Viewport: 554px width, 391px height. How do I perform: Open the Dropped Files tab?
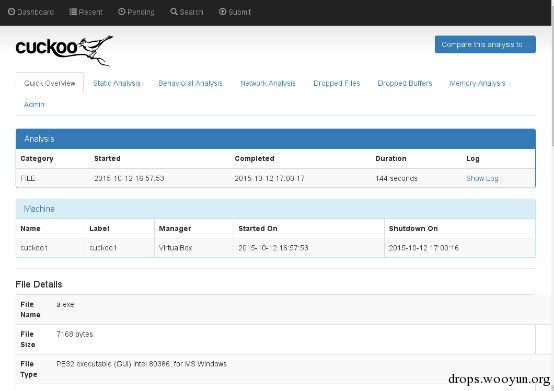tap(337, 83)
